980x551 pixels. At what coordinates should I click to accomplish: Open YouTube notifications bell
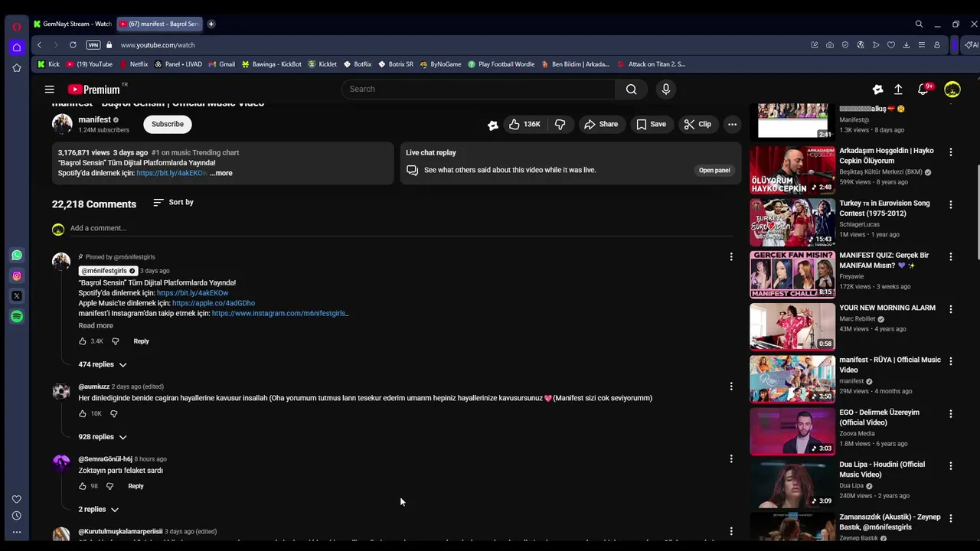[x=923, y=90]
